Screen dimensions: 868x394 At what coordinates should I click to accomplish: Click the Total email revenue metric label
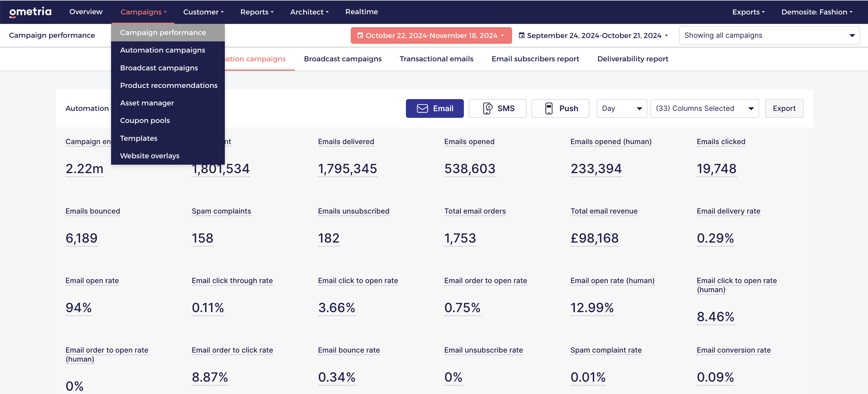[604, 211]
